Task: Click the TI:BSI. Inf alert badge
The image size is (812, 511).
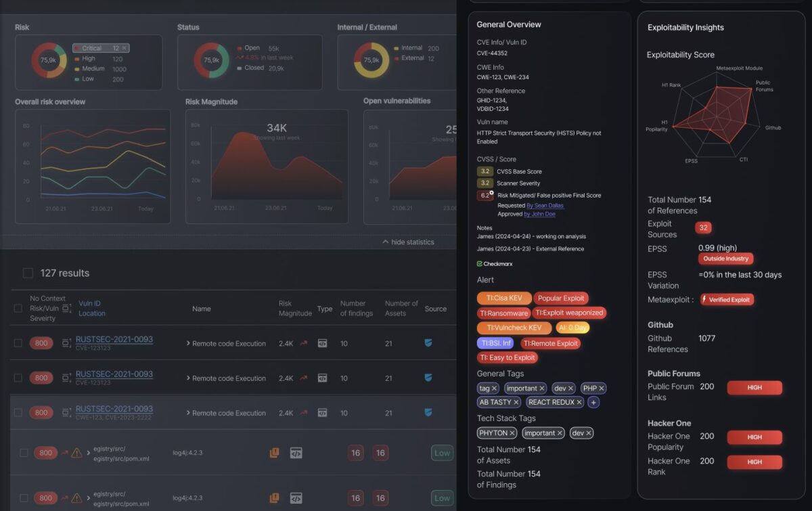Action: point(496,343)
